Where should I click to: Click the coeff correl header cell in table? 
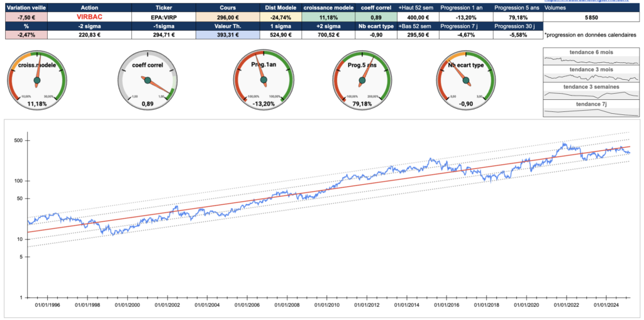pyautogui.click(x=376, y=8)
